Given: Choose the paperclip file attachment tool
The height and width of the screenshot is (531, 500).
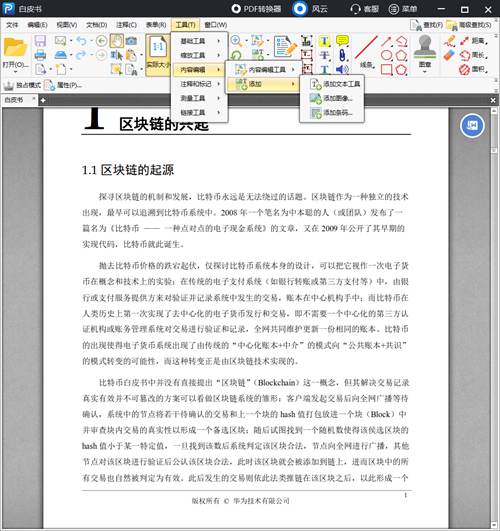Looking at the screenshot, I should pyautogui.click(x=342, y=55).
